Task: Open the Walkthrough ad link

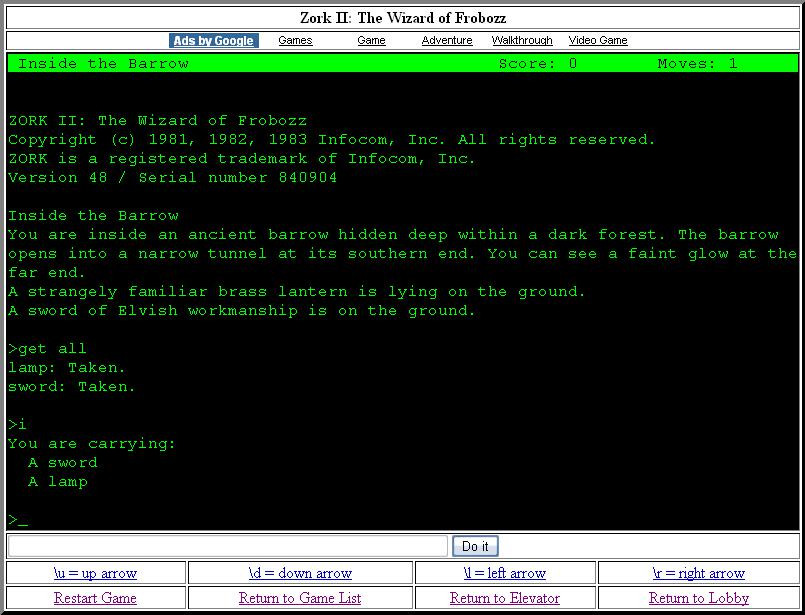Action: [x=522, y=40]
